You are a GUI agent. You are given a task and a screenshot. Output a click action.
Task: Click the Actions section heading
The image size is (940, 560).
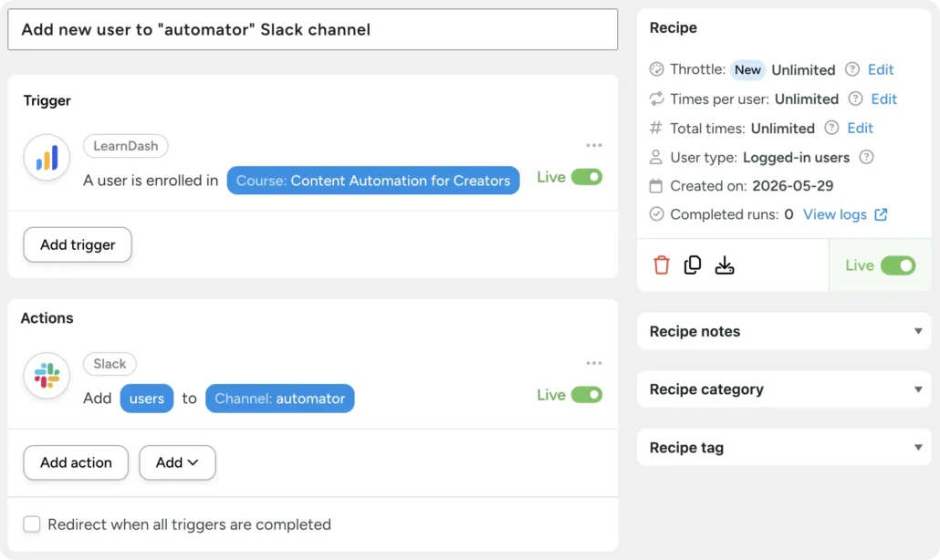click(47, 317)
